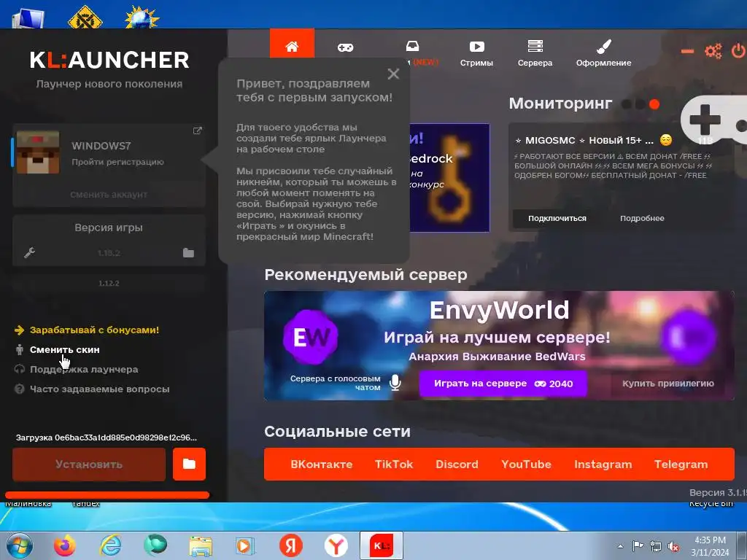Open Discord social link

coord(457,464)
